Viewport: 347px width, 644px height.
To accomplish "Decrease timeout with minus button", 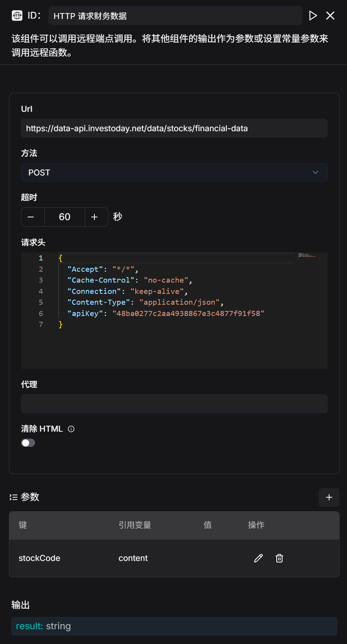I will click(x=31, y=217).
